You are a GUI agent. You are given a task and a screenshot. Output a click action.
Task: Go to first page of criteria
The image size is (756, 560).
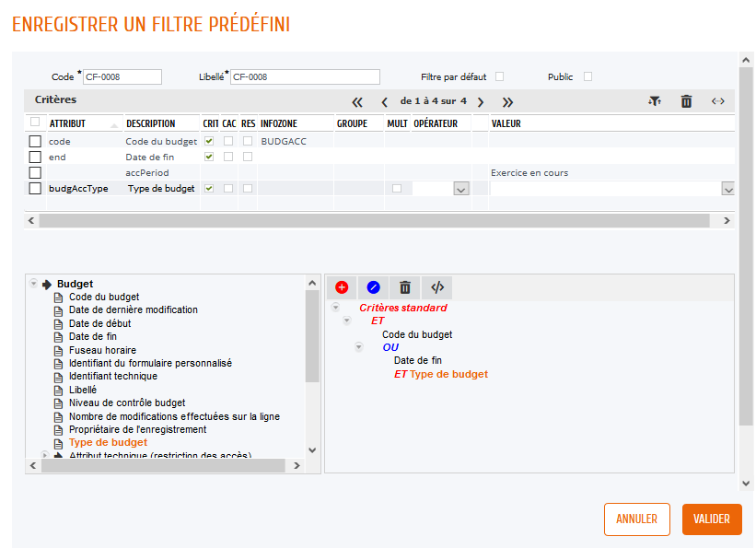tap(357, 101)
